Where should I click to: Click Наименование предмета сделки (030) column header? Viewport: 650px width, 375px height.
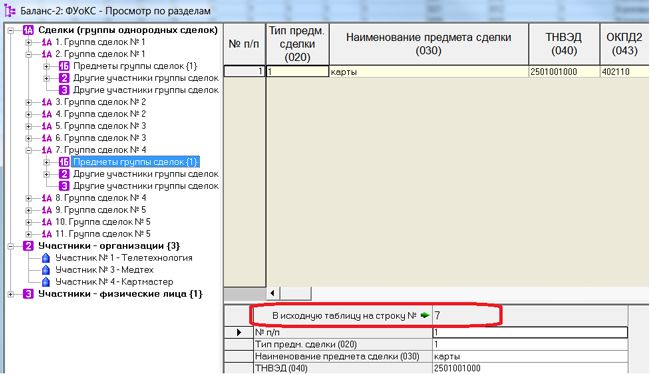pos(429,44)
